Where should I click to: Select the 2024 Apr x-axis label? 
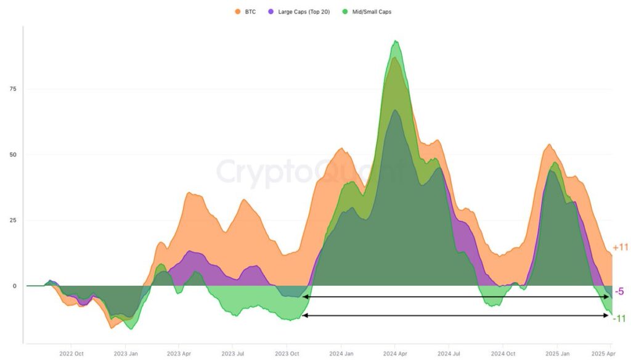point(395,354)
